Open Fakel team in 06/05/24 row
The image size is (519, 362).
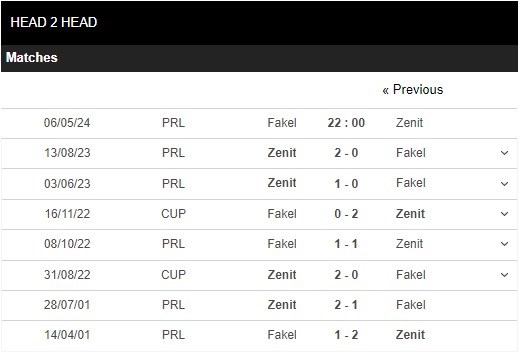(x=282, y=123)
